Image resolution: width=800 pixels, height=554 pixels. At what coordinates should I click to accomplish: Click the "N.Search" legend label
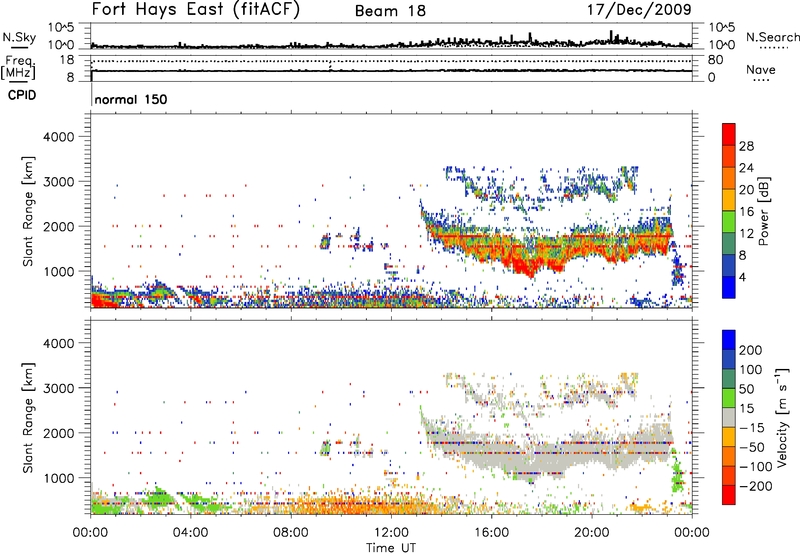coord(772,37)
